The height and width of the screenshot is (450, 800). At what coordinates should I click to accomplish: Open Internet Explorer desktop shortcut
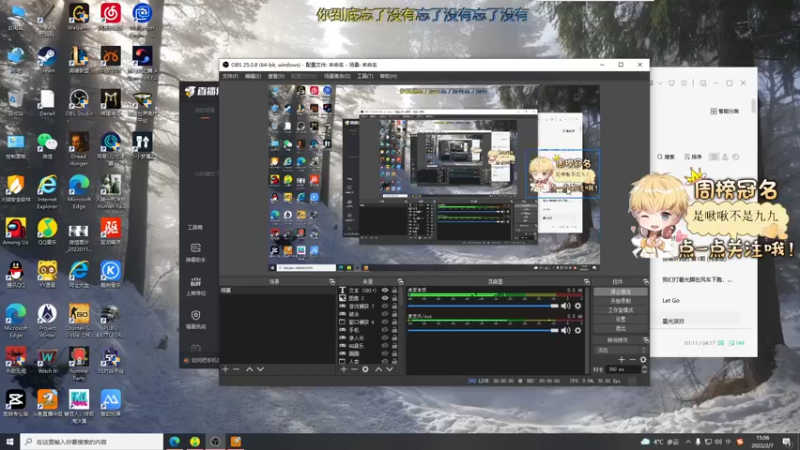47,191
